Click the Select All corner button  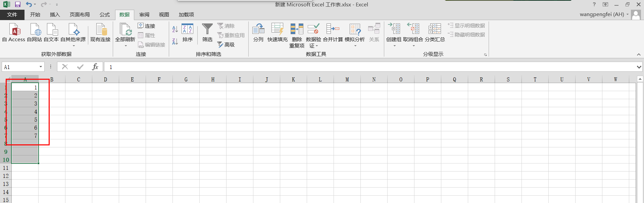[6, 79]
